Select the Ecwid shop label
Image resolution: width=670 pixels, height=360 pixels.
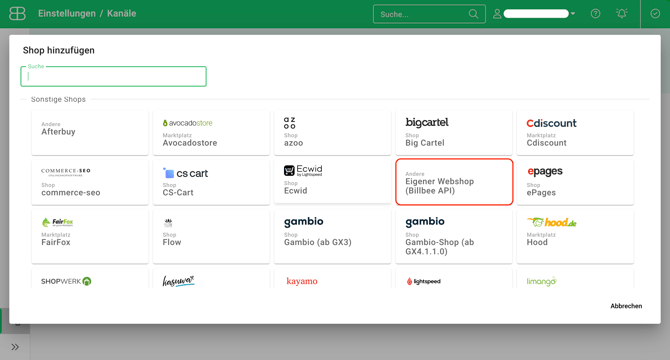click(x=295, y=190)
